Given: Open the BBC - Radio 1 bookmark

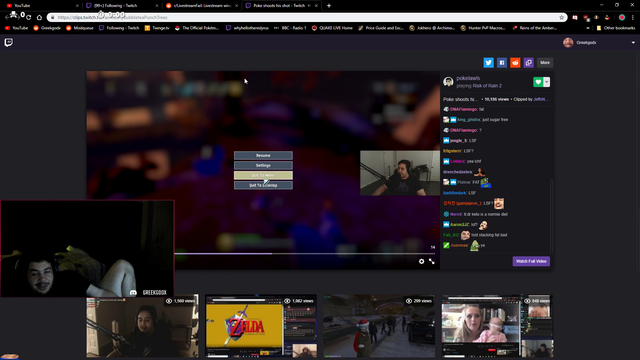Looking at the screenshot, I should pyautogui.click(x=290, y=28).
